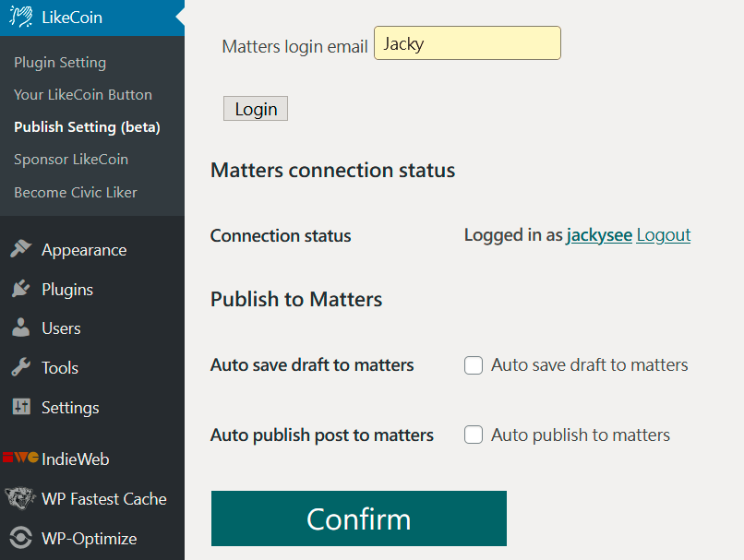
Task: Click the green Confirm button
Action: pos(359,518)
